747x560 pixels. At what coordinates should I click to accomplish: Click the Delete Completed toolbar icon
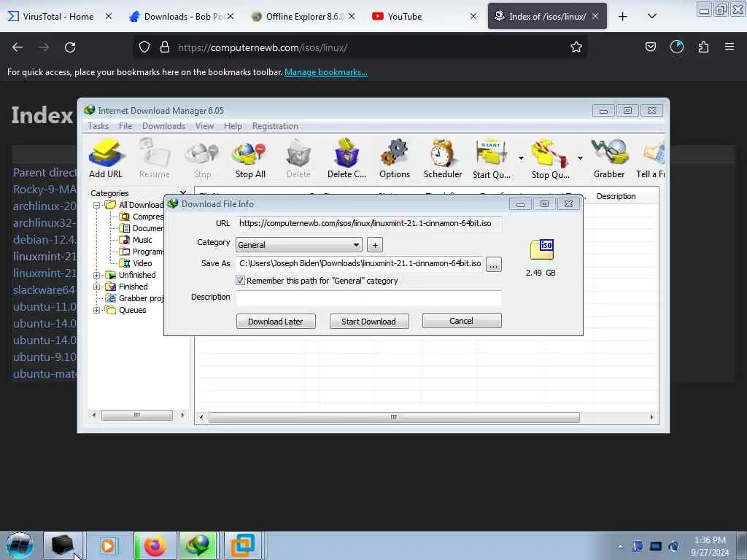point(347,158)
